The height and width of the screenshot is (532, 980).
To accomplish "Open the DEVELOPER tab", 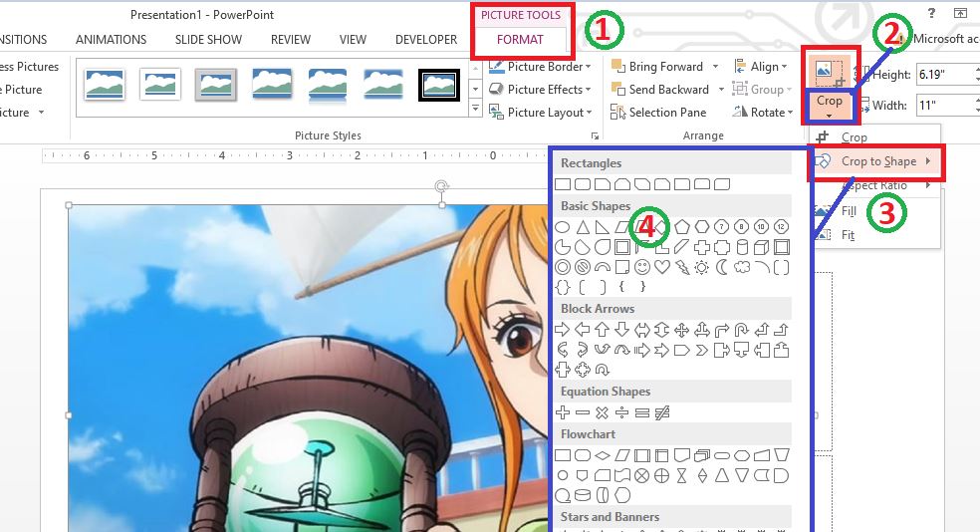I will pos(426,40).
